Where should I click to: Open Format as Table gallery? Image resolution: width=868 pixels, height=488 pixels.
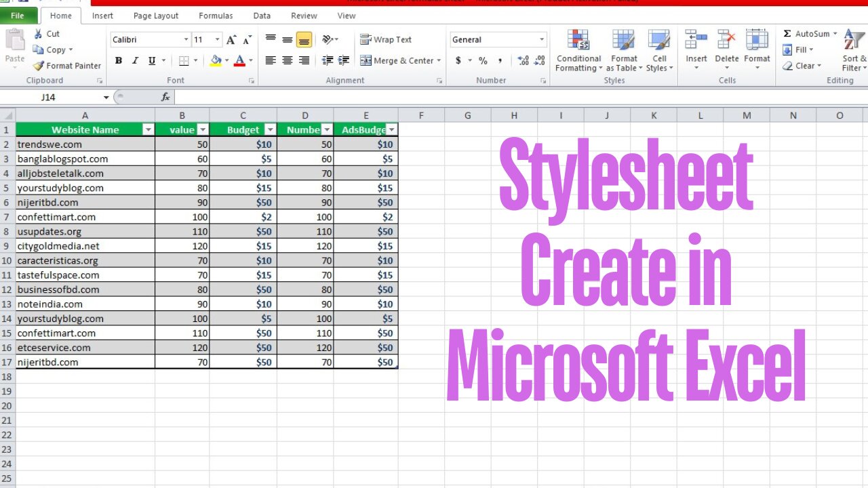(624, 51)
